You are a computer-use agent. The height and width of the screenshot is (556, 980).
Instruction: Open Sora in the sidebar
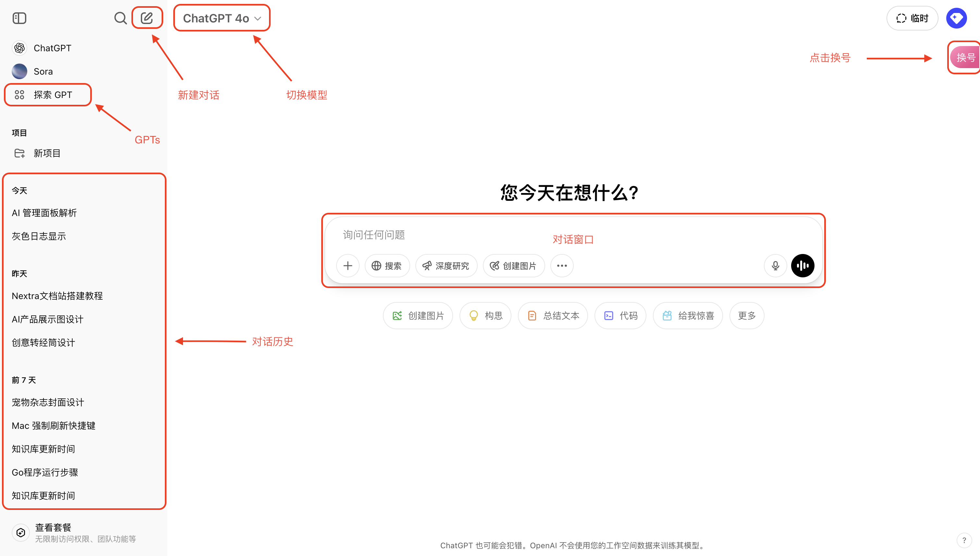point(84,71)
